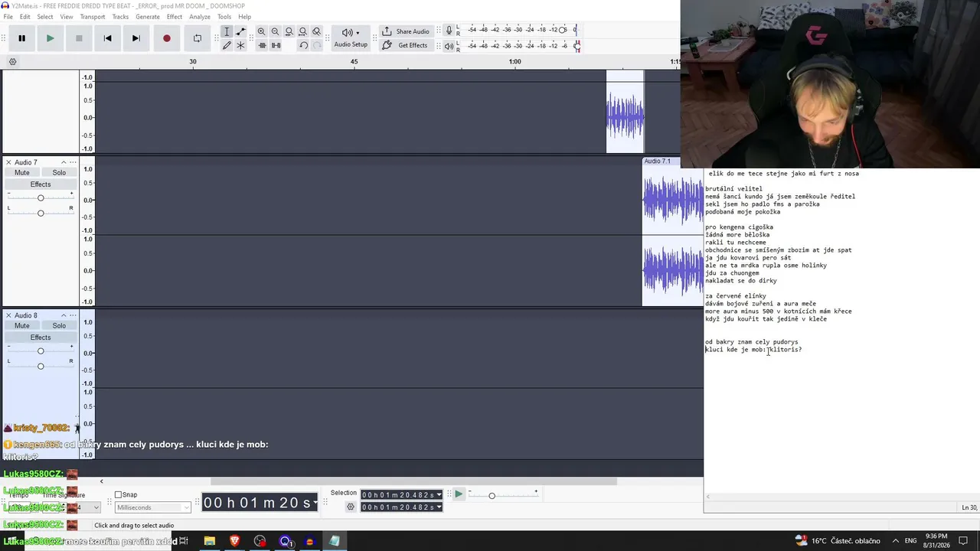Fit selection to width zoom icon

[289, 31]
